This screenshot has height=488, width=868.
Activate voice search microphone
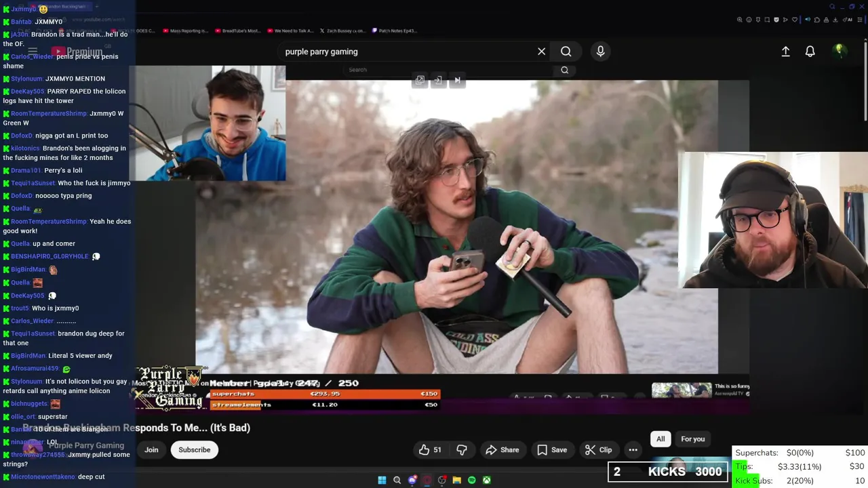click(x=600, y=52)
